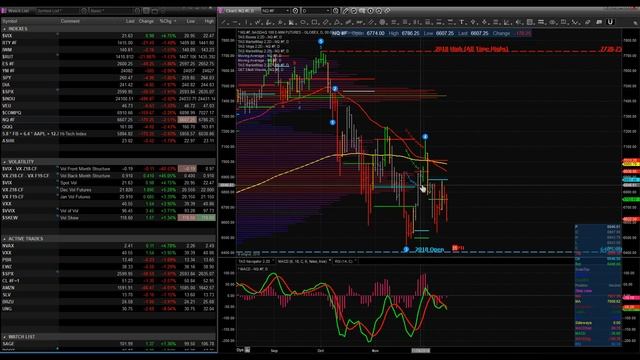This screenshot has height=360, width=640.
Task: Open the RSI study tab
Action: point(345,261)
